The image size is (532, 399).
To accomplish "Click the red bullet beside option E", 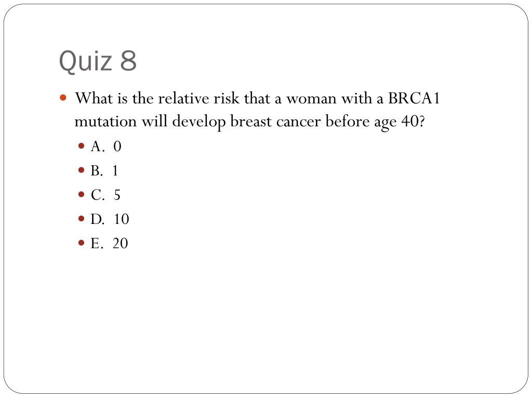I will [81, 243].
